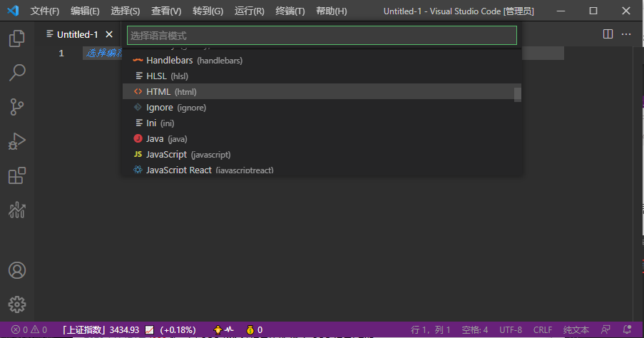Open the 转到(G) menu
This screenshot has width=644, height=338.
pyautogui.click(x=208, y=11)
